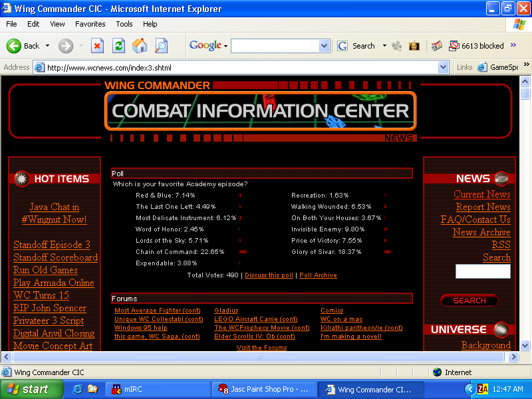Open the Tools menu
The width and height of the screenshot is (532, 399).
point(124,24)
